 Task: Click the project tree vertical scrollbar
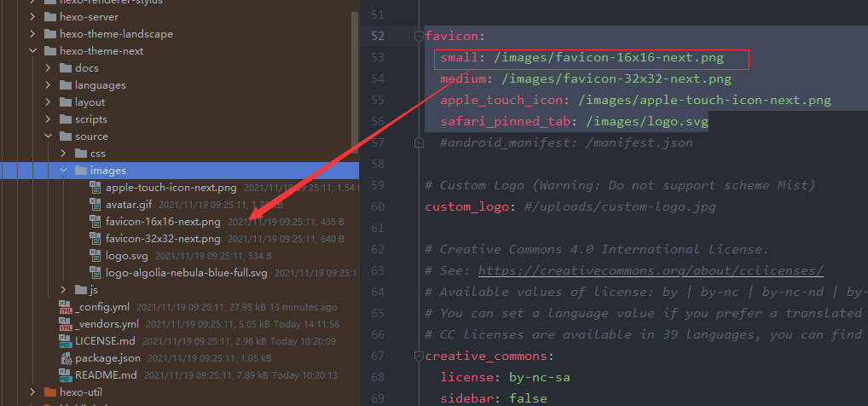(x=355, y=85)
